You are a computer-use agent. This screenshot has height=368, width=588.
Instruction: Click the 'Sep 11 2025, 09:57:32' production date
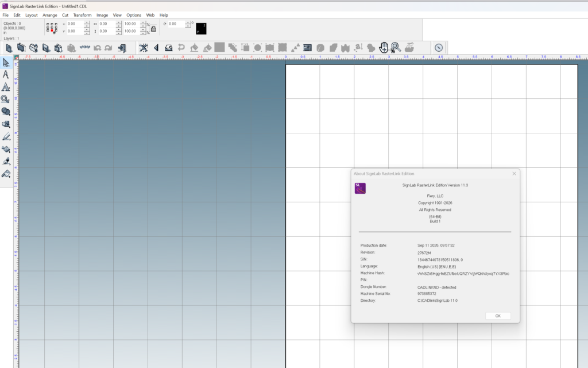click(436, 245)
